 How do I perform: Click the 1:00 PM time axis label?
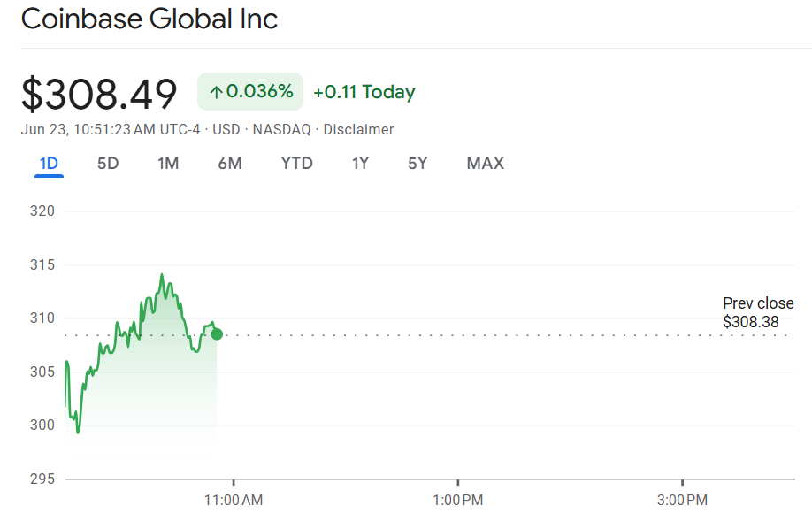(457, 501)
